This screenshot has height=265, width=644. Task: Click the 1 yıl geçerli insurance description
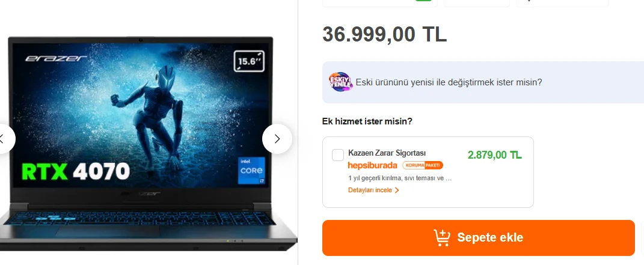(400, 178)
